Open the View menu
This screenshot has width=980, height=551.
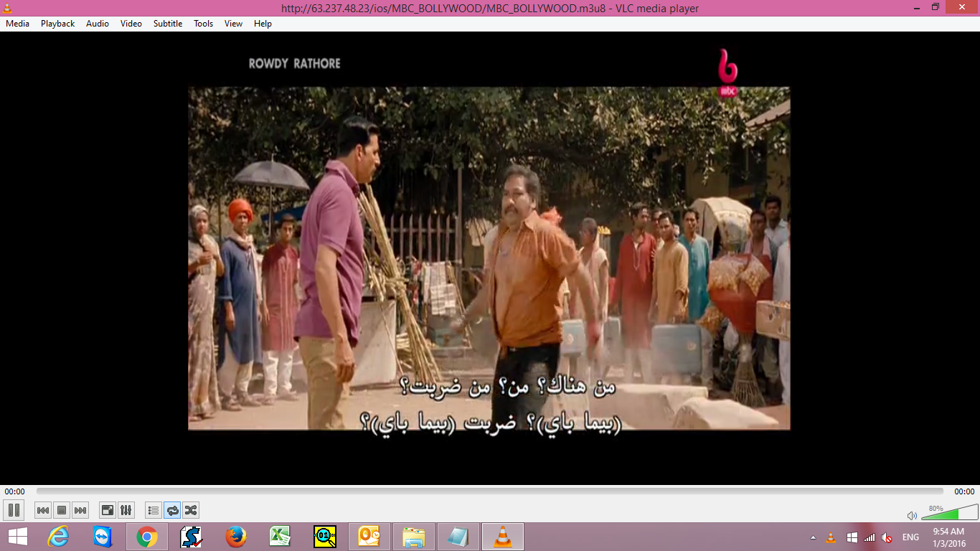coord(234,24)
